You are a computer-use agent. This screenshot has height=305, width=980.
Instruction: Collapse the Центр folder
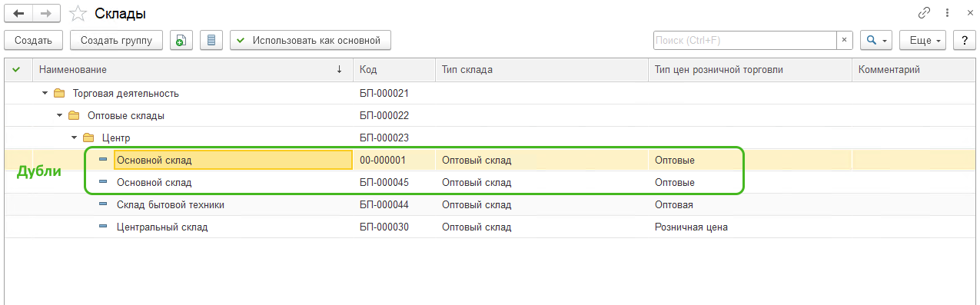(74, 138)
